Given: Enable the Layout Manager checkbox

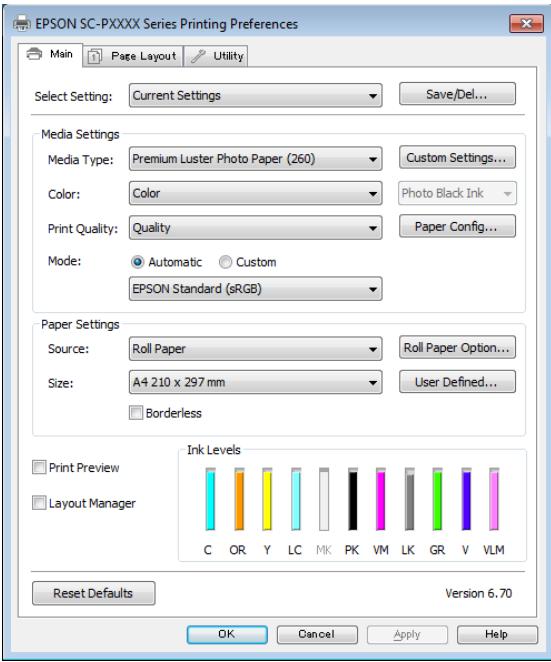Looking at the screenshot, I should pos(39,503).
